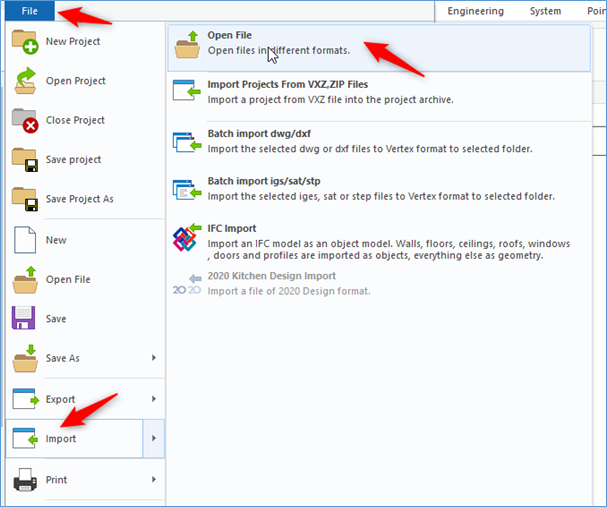607x507 pixels.
Task: Click the Save Project As icon
Action: [25, 199]
